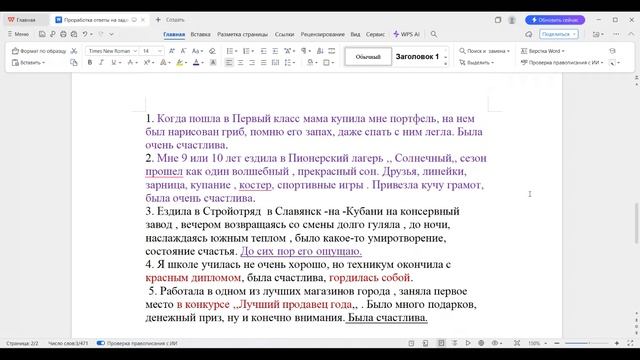Switch to the Вид tab
This screenshot has width=640, height=360.
point(355,34)
